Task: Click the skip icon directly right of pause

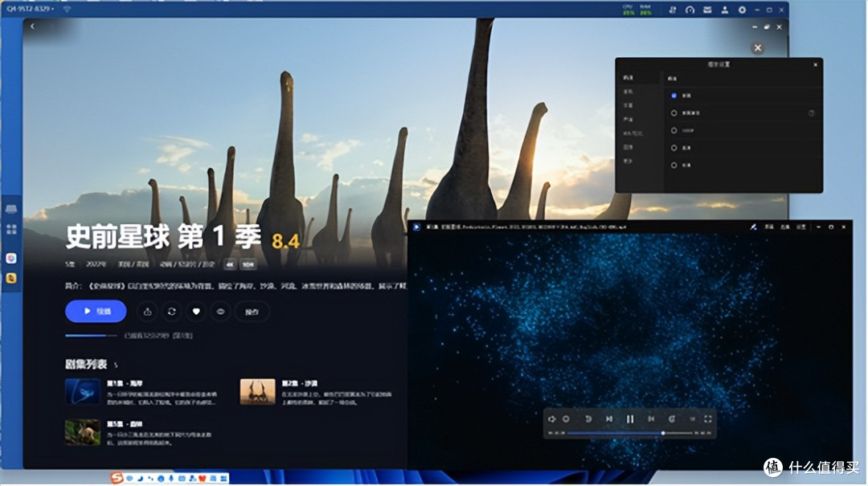Action: click(x=651, y=419)
